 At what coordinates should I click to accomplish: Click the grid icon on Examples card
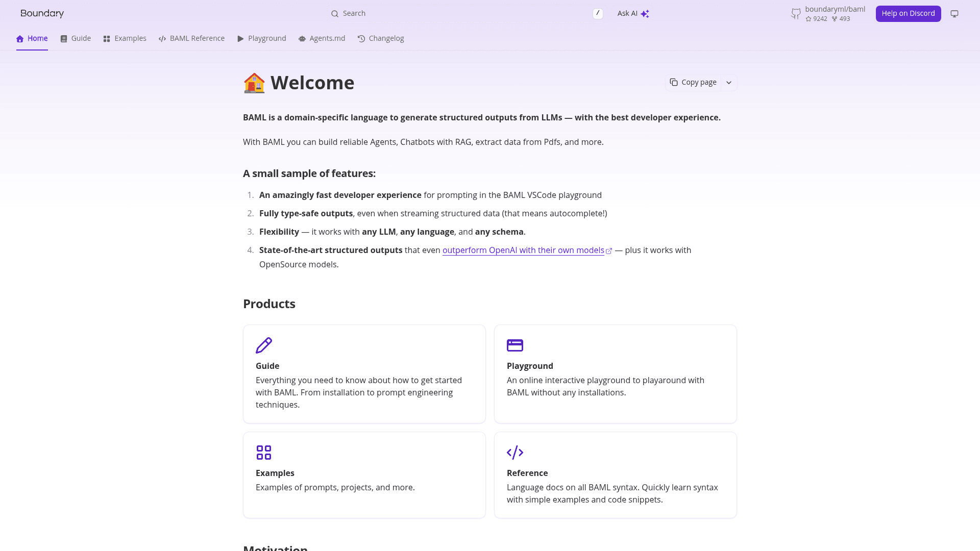tap(264, 453)
